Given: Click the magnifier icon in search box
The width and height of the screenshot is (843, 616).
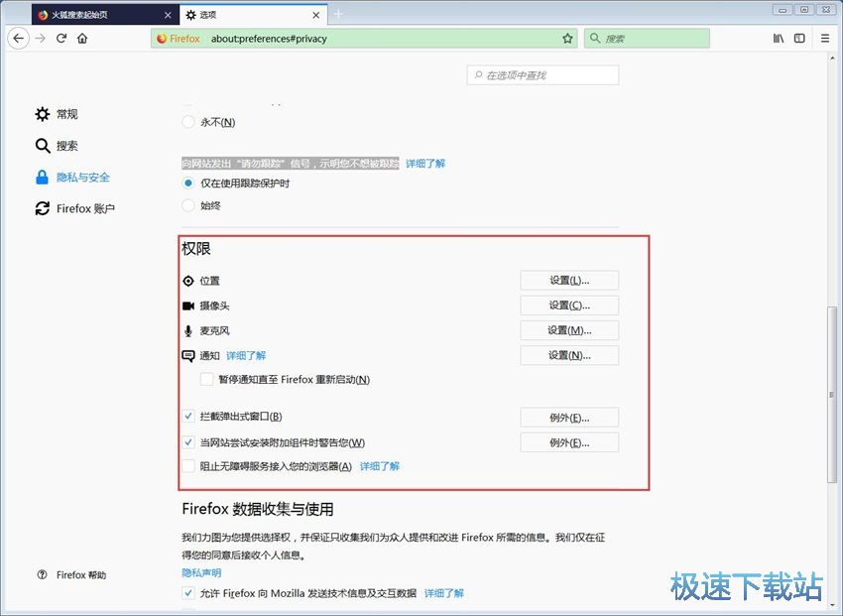Looking at the screenshot, I should click(595, 38).
